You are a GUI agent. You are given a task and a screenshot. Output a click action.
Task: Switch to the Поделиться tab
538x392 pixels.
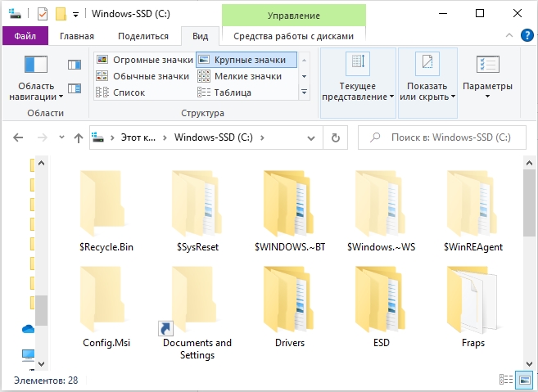coord(143,36)
